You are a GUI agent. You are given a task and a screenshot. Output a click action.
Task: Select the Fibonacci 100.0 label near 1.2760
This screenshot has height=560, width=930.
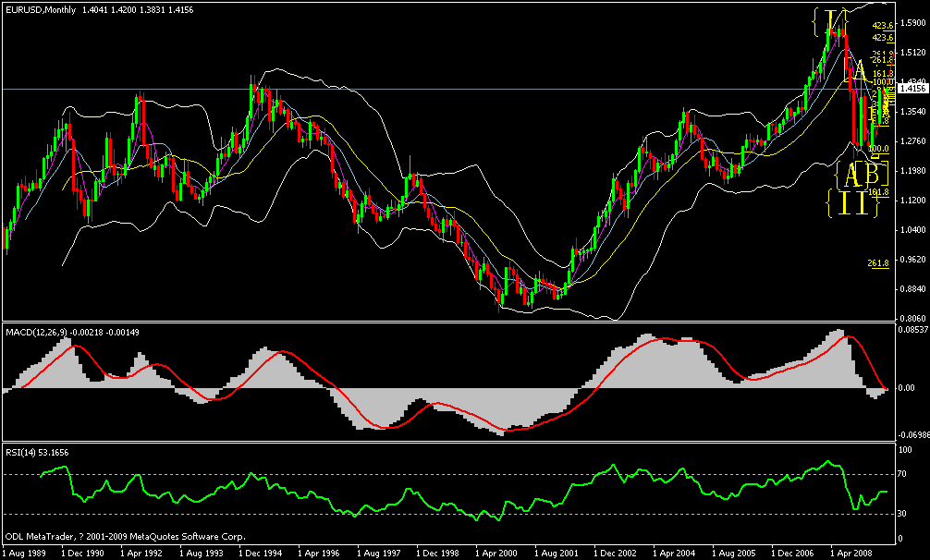pos(878,149)
